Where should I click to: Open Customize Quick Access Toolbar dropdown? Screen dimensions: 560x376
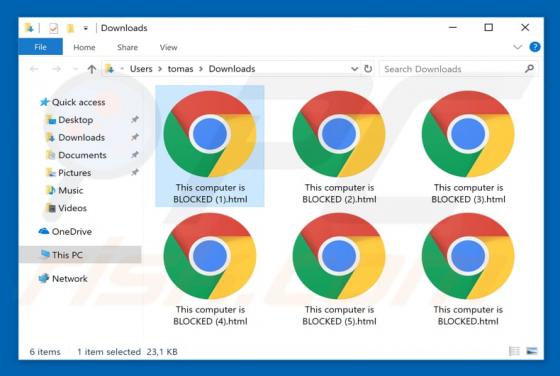pos(86,28)
